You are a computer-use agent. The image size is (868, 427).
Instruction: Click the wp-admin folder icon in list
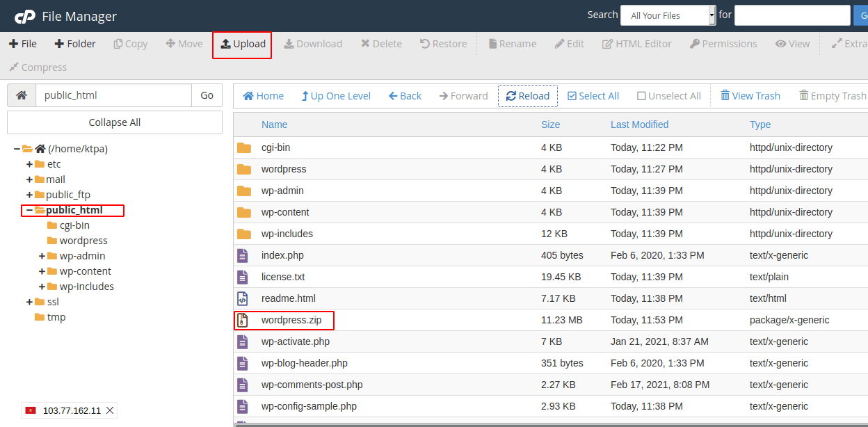click(243, 191)
